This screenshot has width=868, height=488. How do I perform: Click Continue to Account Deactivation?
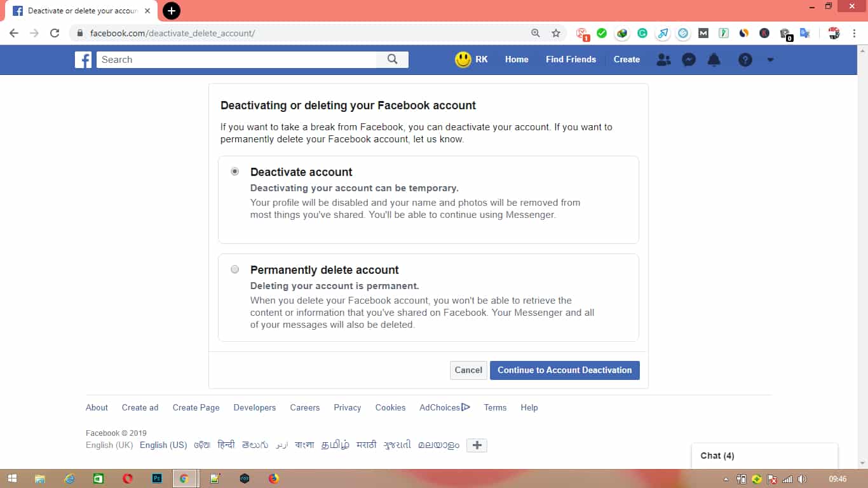tap(565, 370)
